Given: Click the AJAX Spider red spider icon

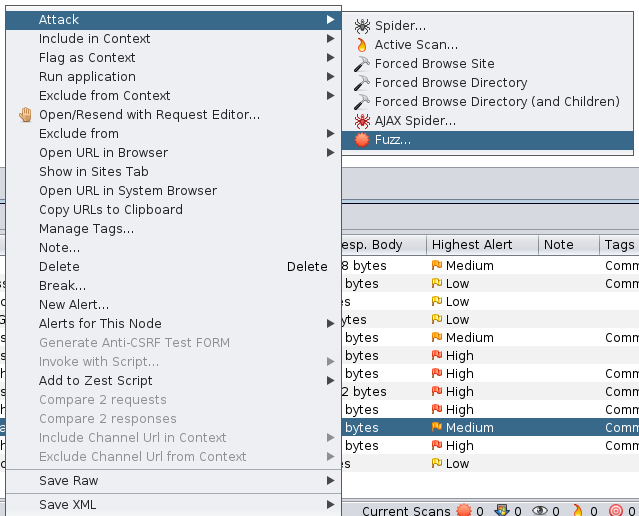Looking at the screenshot, I should 361,121.
